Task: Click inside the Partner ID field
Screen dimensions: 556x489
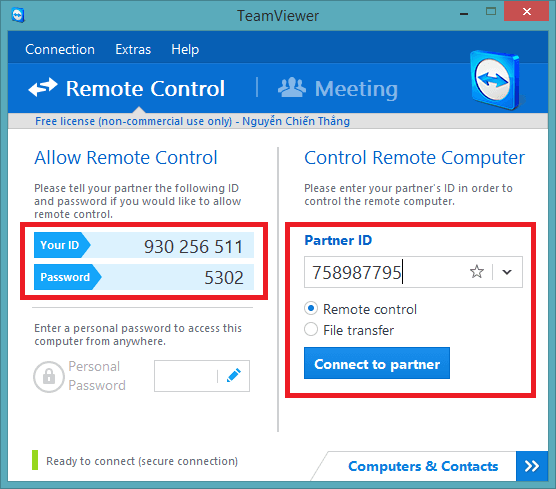Action: click(387, 272)
